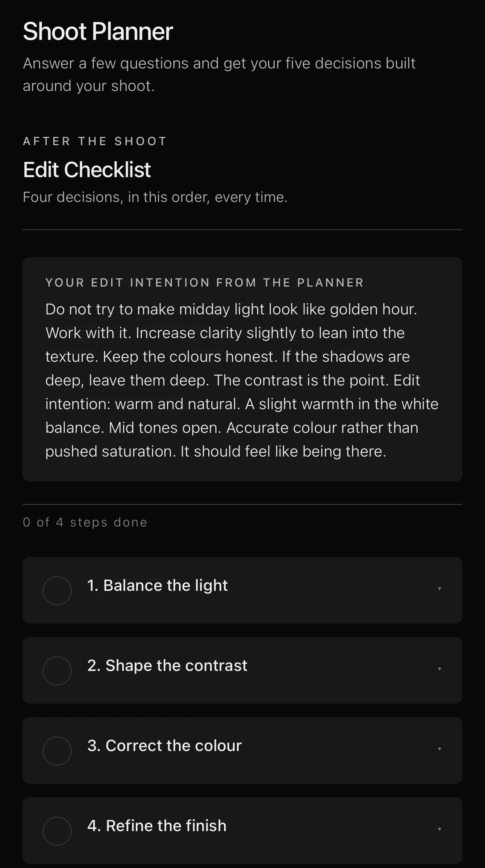Click the Answer a few questions description
Viewport: 485px width, 868px height.
tap(219, 74)
